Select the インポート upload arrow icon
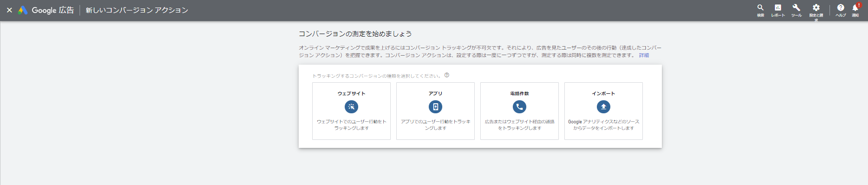868x185 pixels. tap(603, 107)
